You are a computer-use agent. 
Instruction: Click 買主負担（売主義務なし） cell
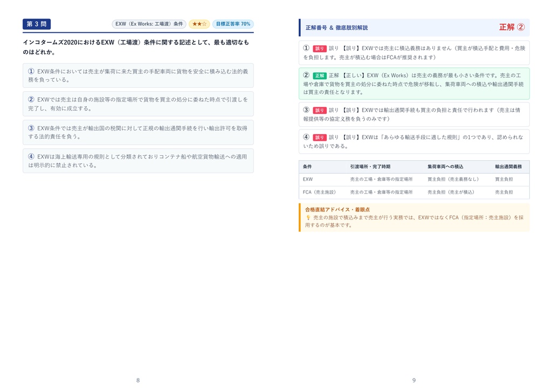453,179
